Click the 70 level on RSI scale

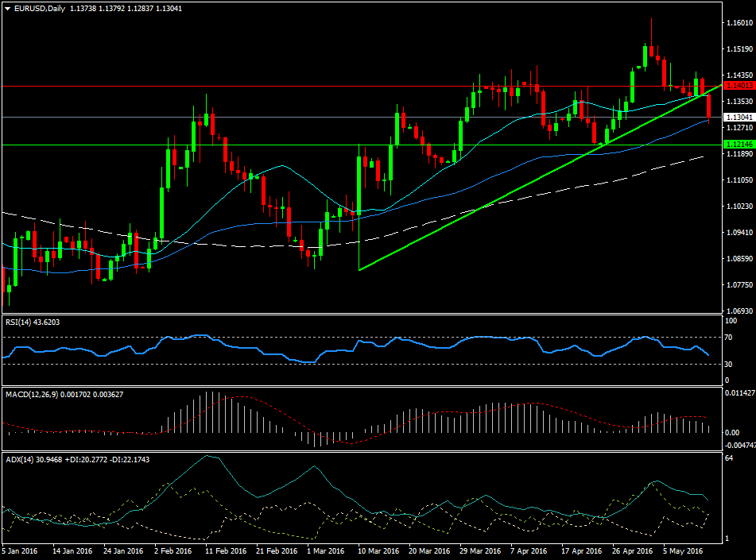[731, 338]
